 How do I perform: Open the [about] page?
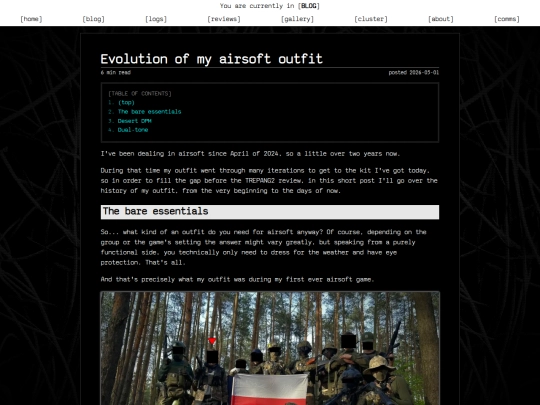(x=441, y=19)
